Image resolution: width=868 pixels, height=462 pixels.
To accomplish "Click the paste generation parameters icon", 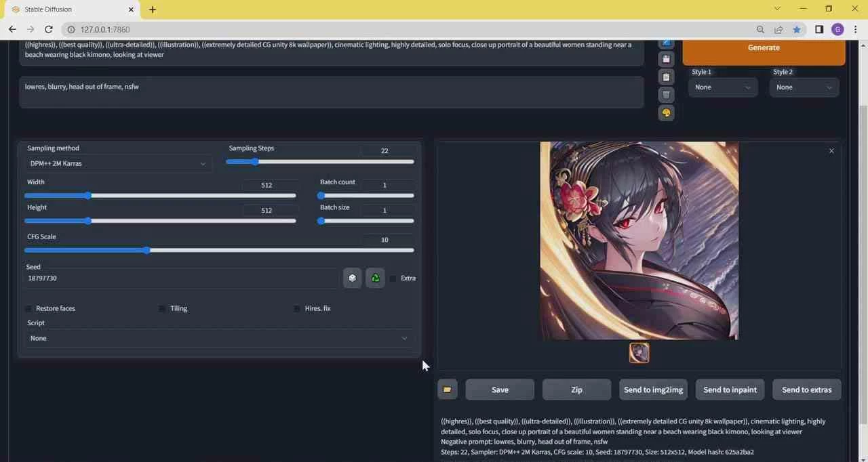I will [x=666, y=77].
